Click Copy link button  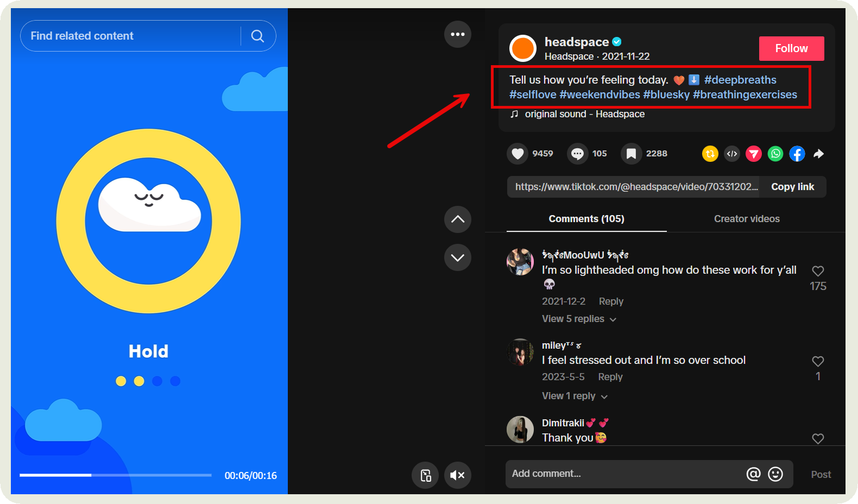(793, 187)
